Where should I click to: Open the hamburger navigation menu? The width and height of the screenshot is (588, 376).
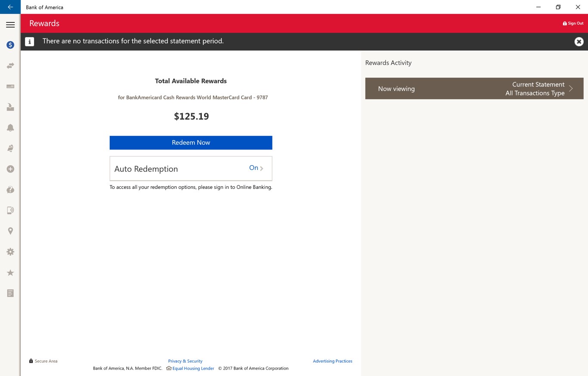[x=10, y=25]
